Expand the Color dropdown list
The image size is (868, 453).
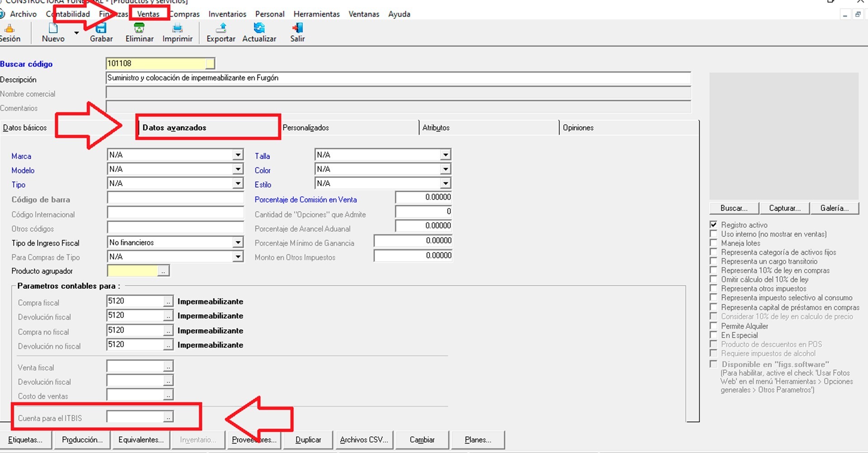[x=445, y=169]
